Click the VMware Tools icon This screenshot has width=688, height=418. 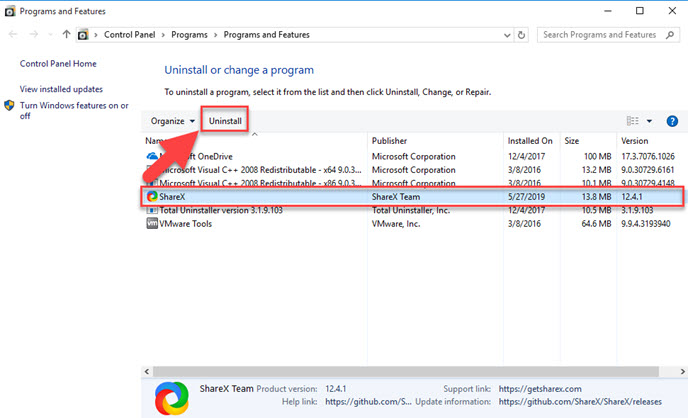(152, 224)
